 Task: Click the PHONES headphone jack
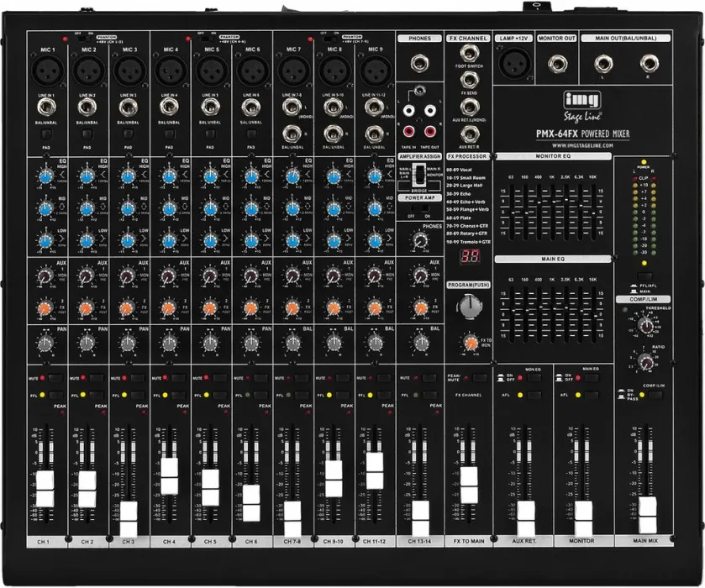(x=420, y=63)
